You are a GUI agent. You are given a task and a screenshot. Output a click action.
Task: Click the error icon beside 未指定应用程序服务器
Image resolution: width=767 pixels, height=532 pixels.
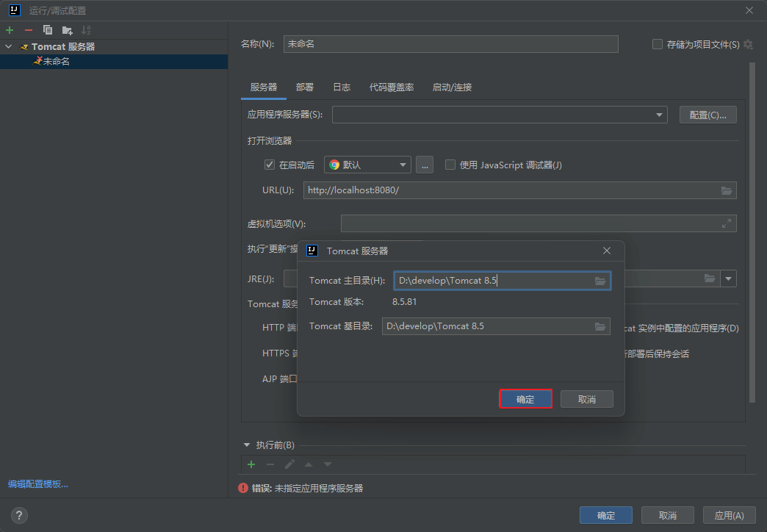[x=243, y=488]
